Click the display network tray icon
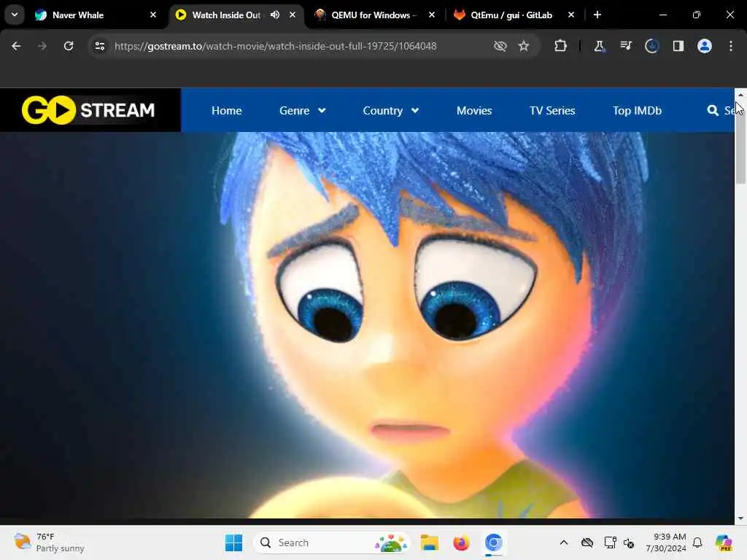Viewport: 747px width, 560px height. point(611,542)
